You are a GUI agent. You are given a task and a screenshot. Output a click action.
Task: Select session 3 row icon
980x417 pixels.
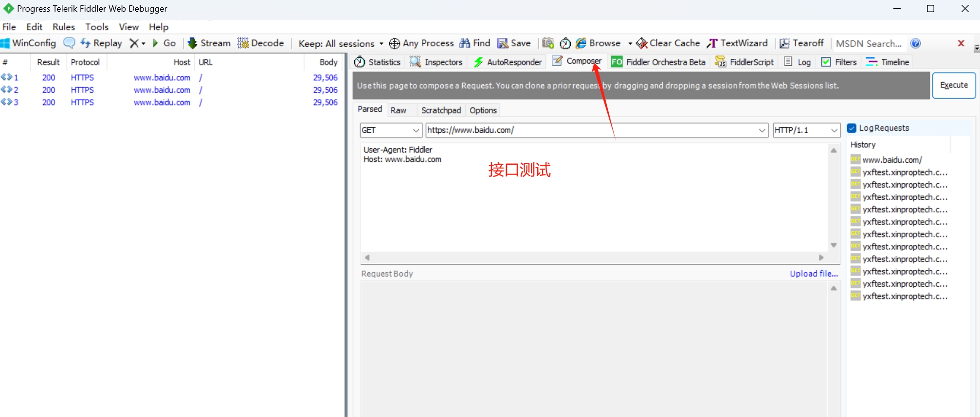pos(6,102)
